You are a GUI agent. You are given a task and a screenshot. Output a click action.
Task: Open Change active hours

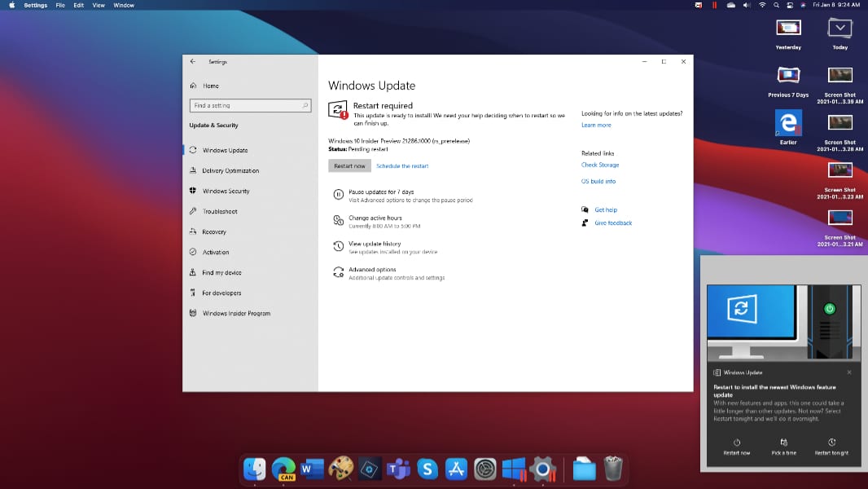[x=375, y=218]
